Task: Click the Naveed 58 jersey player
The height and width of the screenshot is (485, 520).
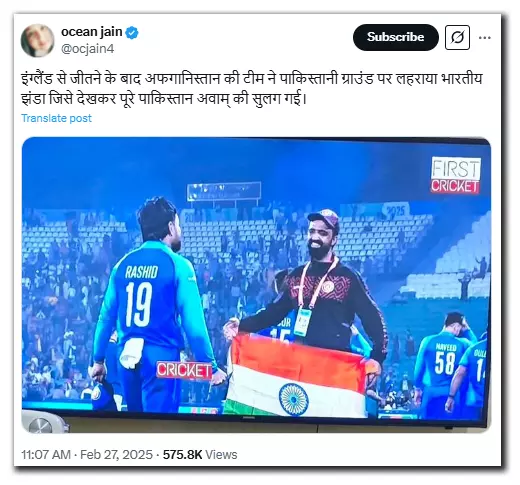Action: coord(443,363)
